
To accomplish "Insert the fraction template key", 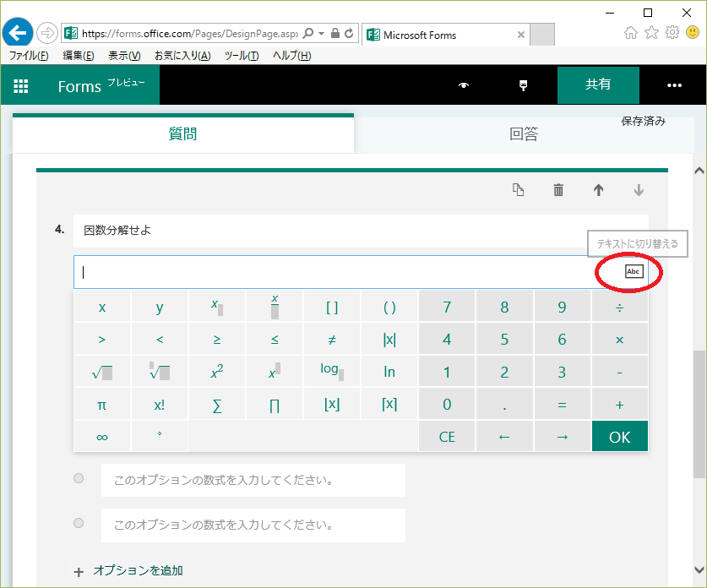I will click(x=275, y=307).
